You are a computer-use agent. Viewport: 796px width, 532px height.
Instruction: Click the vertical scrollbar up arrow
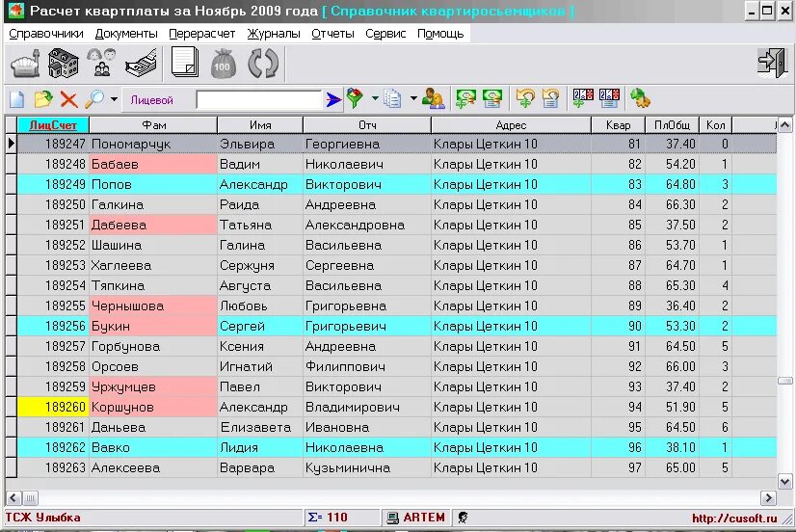pyautogui.click(x=784, y=125)
